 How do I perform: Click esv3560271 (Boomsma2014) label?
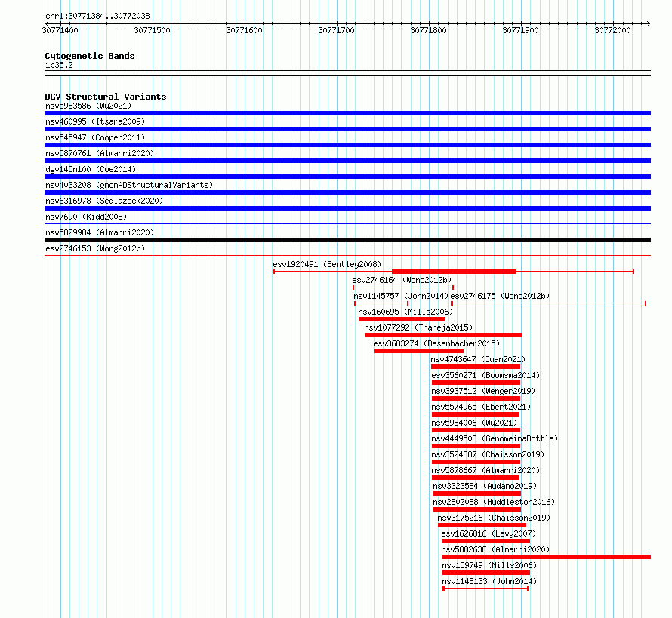(486, 375)
